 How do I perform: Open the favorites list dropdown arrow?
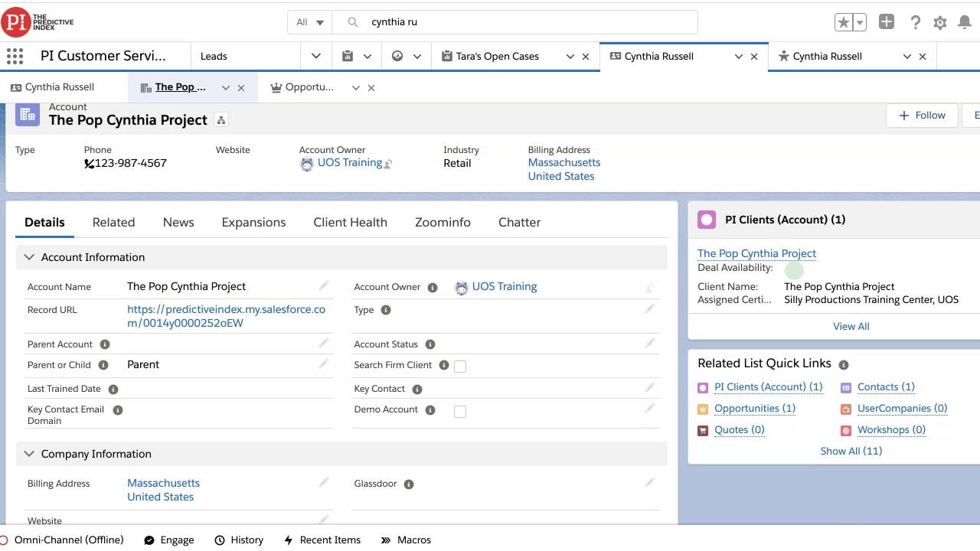860,22
